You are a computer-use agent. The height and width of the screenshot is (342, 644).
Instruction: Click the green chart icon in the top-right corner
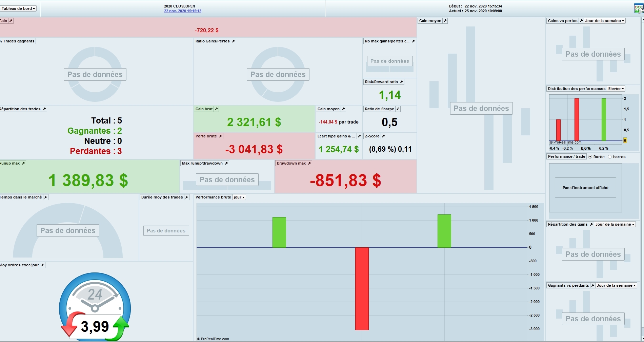tap(639, 8)
